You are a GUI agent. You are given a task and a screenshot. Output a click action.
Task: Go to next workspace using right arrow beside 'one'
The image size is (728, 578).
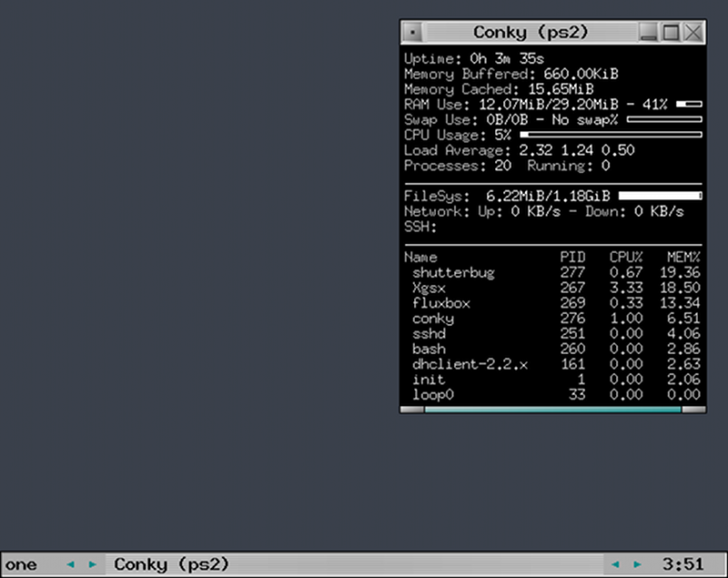pyautogui.click(x=93, y=564)
